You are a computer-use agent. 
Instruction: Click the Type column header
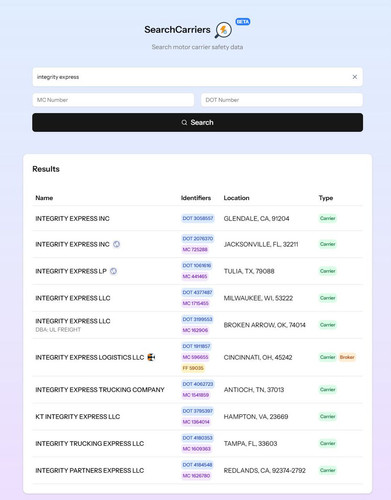click(326, 198)
